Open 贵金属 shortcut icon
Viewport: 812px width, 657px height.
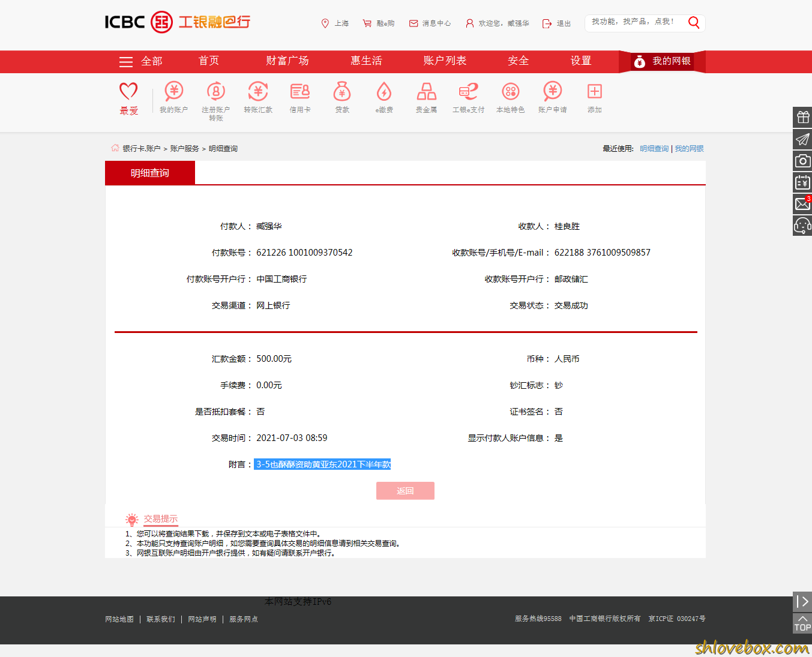click(x=427, y=91)
